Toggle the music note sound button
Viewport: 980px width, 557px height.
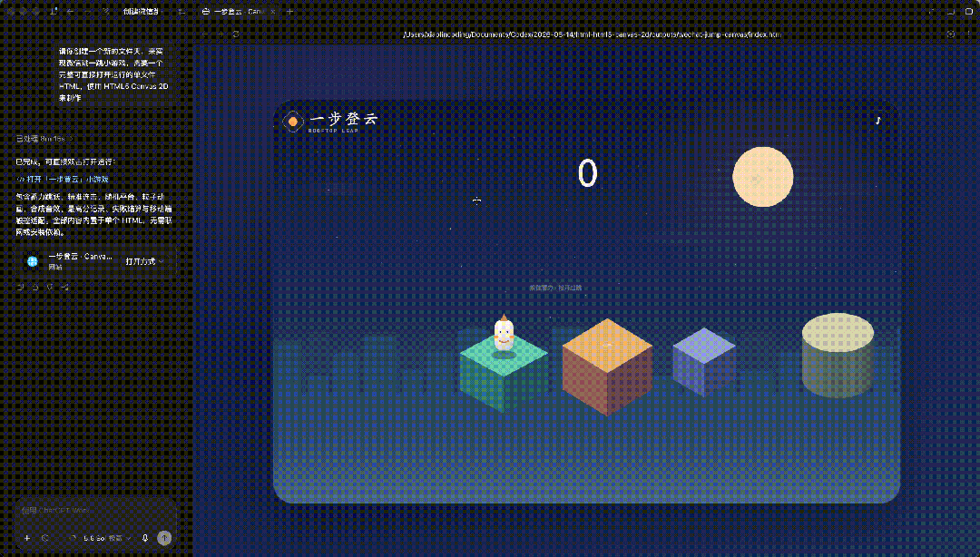click(878, 120)
